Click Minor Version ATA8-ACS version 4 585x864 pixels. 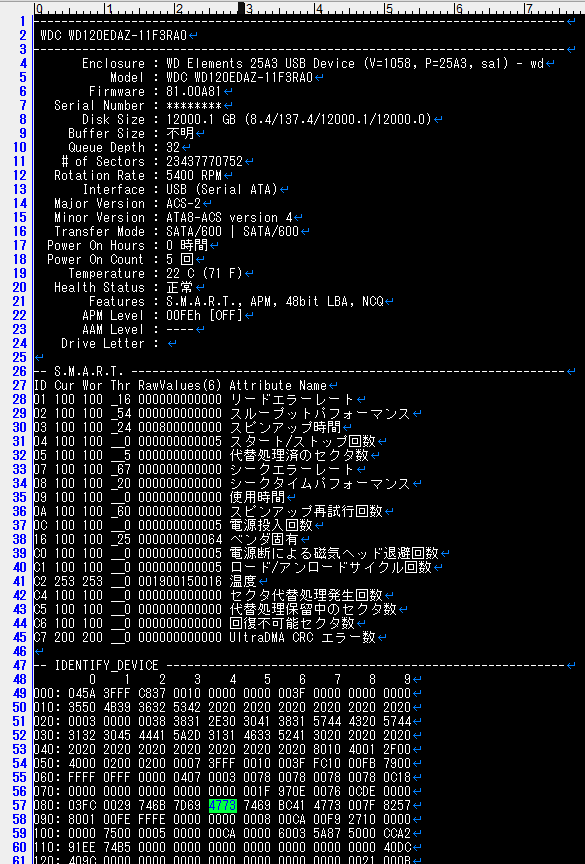[229, 218]
